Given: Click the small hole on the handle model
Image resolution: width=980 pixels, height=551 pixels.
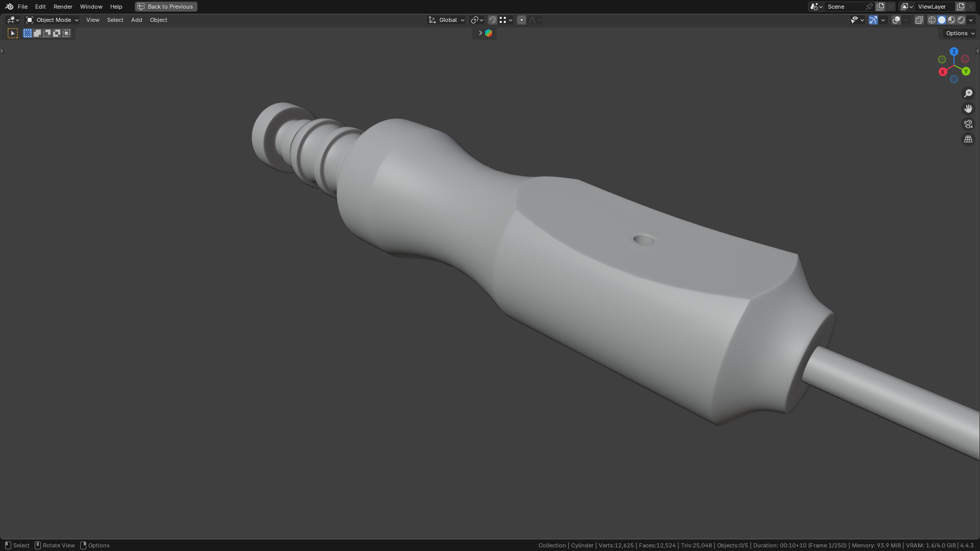Looking at the screenshot, I should click(644, 240).
